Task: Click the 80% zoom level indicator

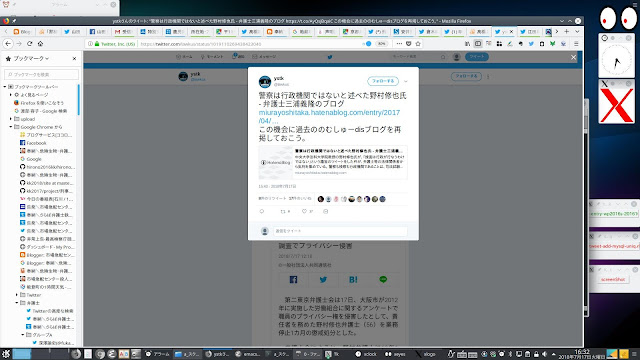Action: pyautogui.click(x=381, y=44)
